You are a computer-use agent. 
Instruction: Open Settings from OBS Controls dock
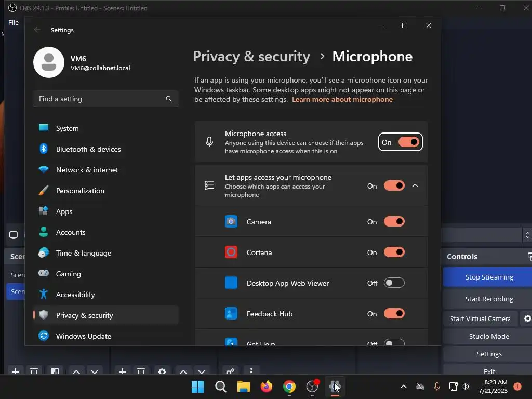[x=488, y=354]
